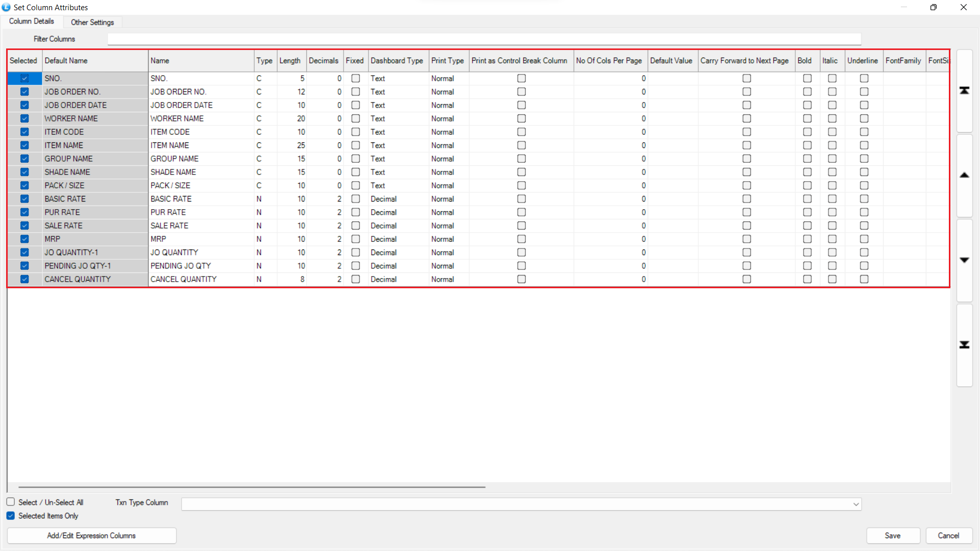This screenshot has width=980, height=551.
Task: Click the move-to-top arrow icon
Action: (x=964, y=91)
